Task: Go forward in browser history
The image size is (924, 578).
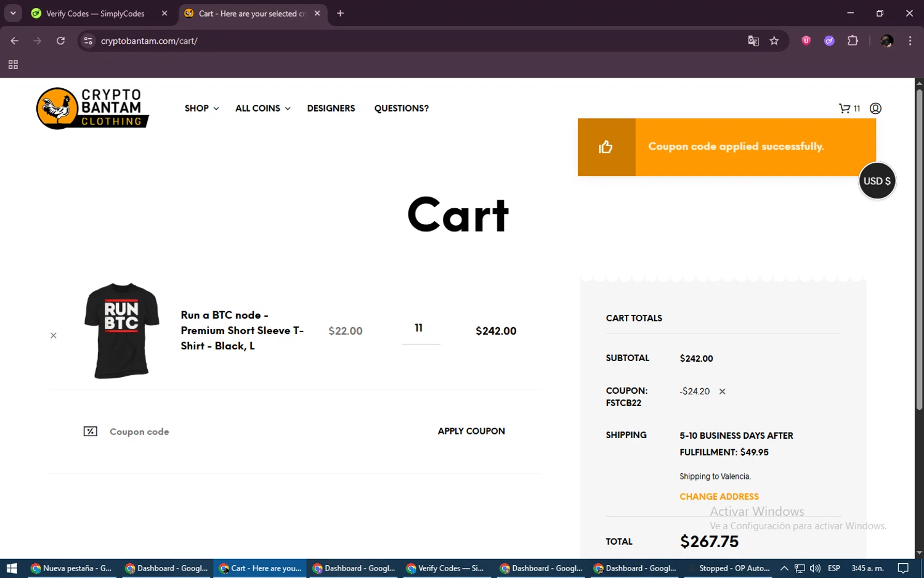Action: pos(38,41)
